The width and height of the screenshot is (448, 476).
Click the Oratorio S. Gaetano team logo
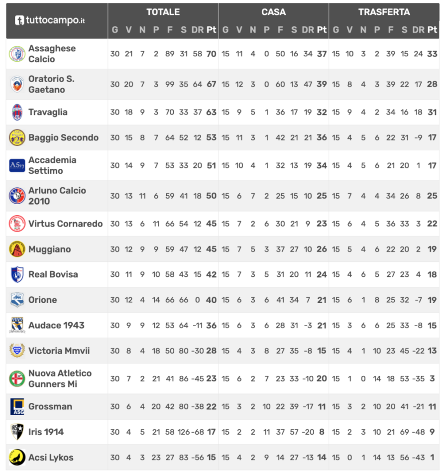tap(17, 84)
